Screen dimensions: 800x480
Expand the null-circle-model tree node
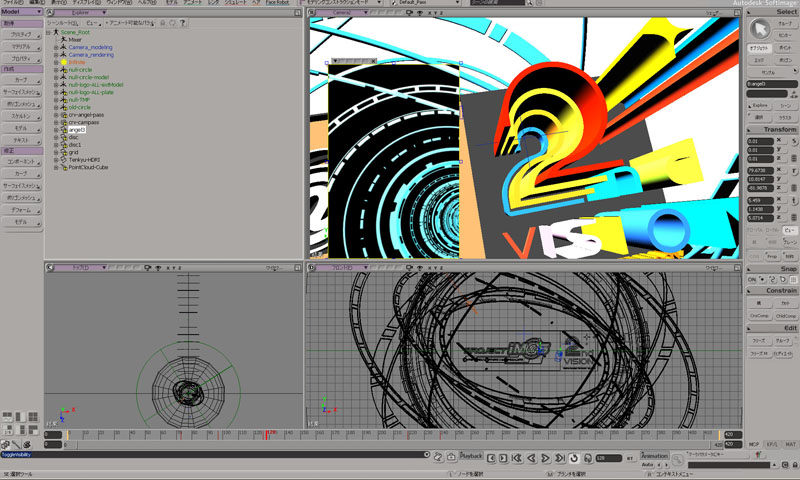56,77
